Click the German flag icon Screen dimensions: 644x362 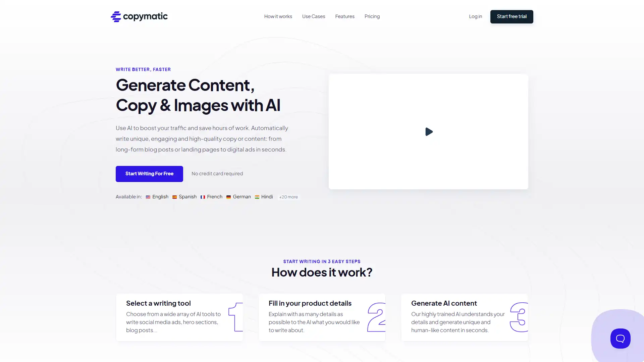pyautogui.click(x=229, y=197)
